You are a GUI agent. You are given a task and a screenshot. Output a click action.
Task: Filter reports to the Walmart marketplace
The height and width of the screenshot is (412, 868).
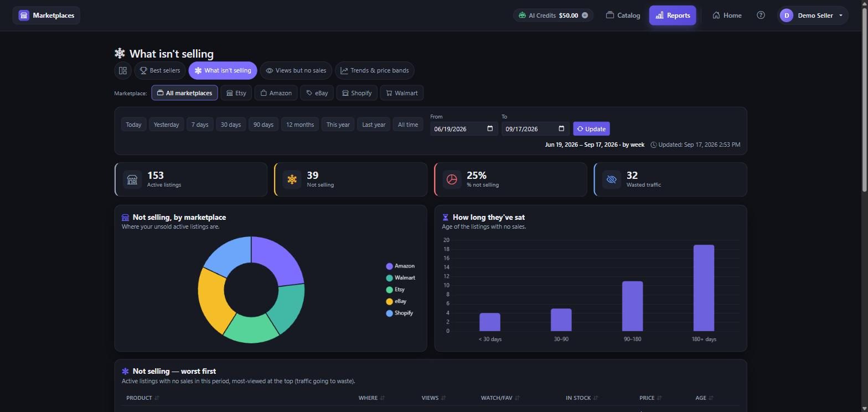click(402, 93)
